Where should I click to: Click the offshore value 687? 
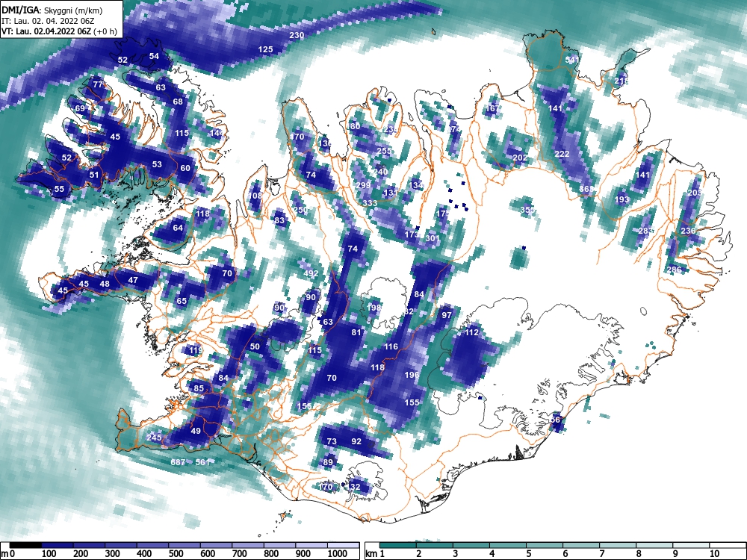click(178, 462)
